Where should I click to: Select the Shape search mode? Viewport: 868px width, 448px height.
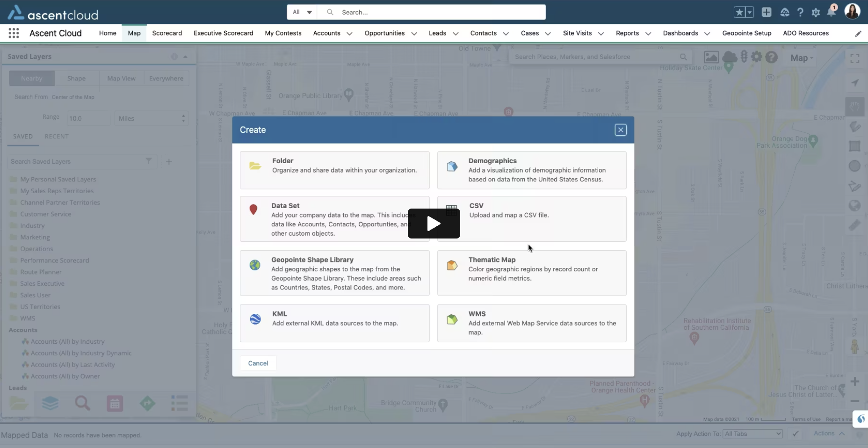76,79
